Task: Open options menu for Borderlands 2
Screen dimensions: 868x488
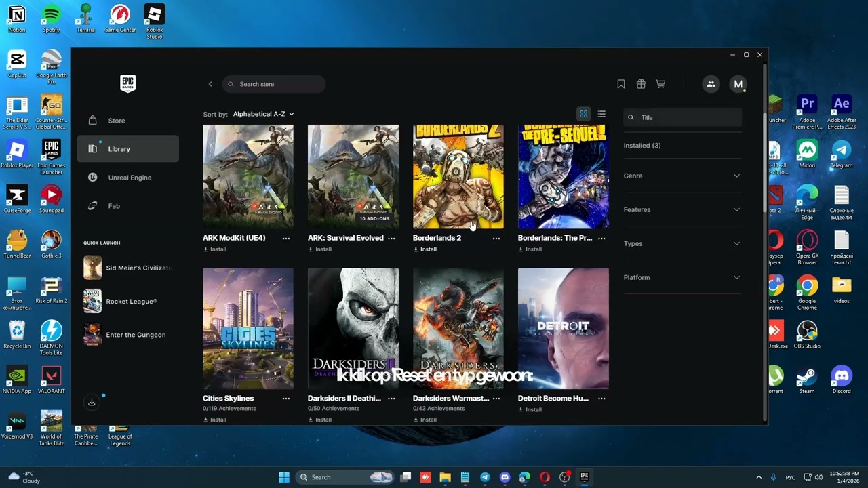Action: (x=496, y=239)
